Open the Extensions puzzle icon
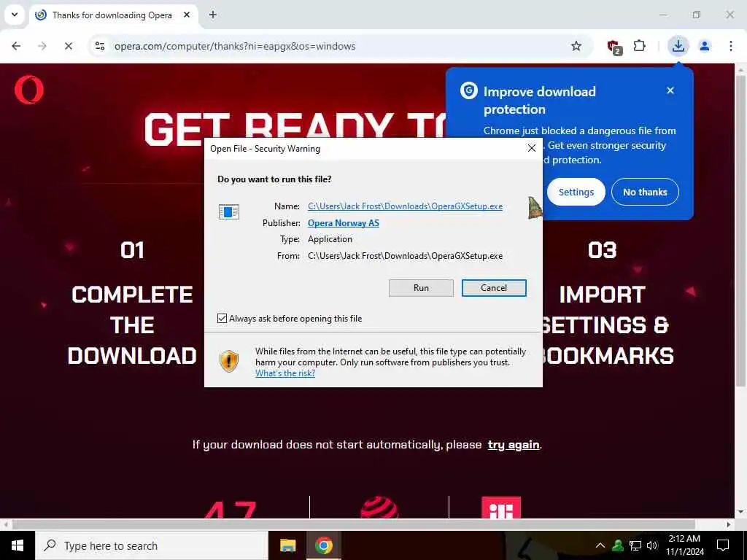Image resolution: width=747 pixels, height=560 pixels. pyautogui.click(x=639, y=46)
